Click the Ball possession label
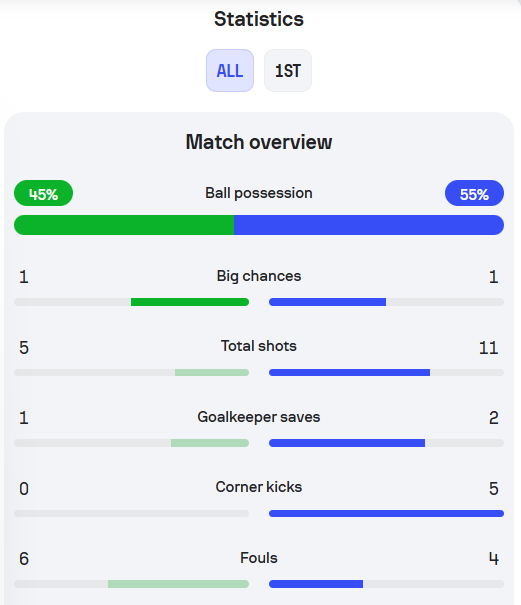 point(259,193)
